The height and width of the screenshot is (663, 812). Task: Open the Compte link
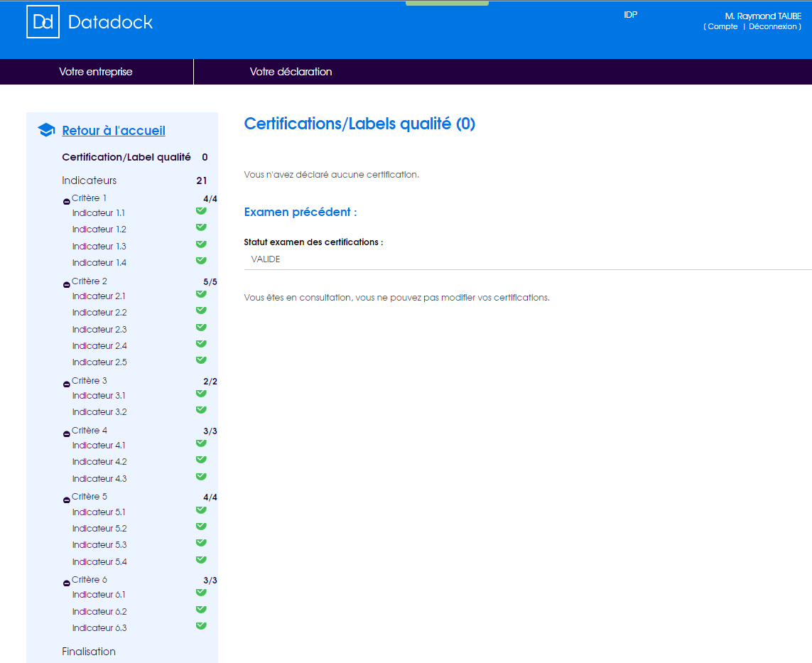coord(722,27)
